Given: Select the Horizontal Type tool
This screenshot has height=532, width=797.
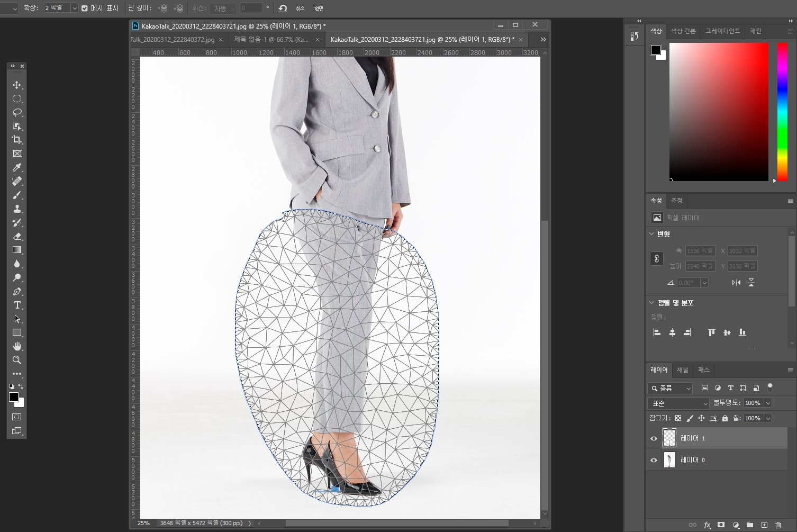Looking at the screenshot, I should coord(17,305).
